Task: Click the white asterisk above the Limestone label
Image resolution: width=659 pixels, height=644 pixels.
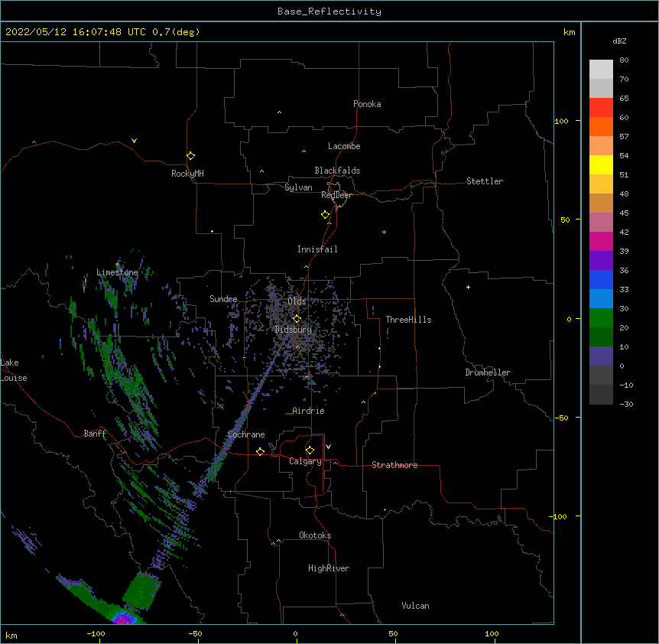Action: pyautogui.click(x=117, y=265)
